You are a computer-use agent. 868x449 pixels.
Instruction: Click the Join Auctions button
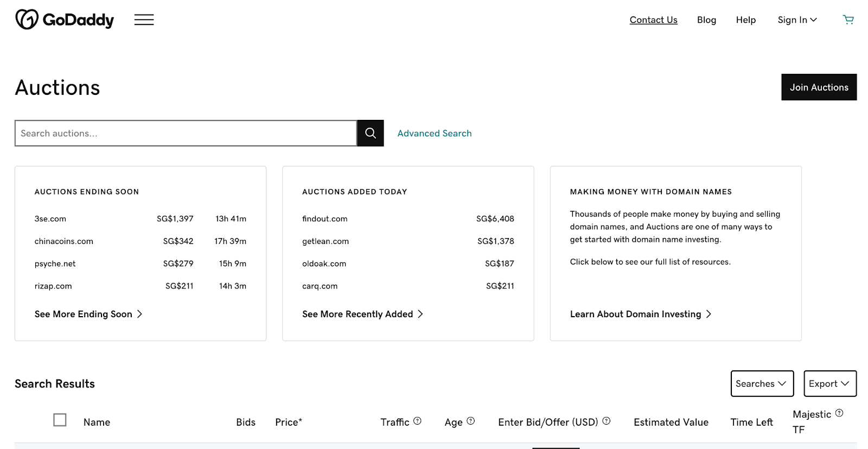819,87
